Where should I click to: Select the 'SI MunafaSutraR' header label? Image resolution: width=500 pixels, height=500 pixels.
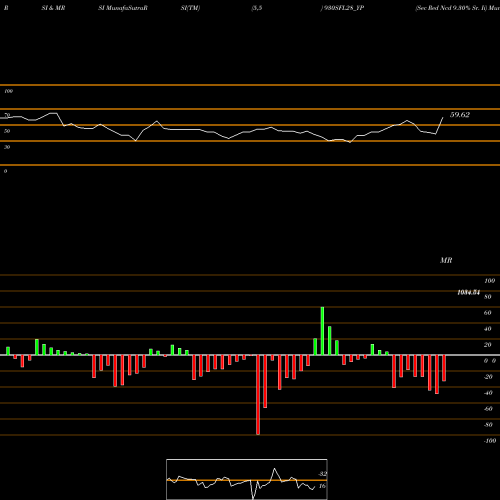click(123, 8)
